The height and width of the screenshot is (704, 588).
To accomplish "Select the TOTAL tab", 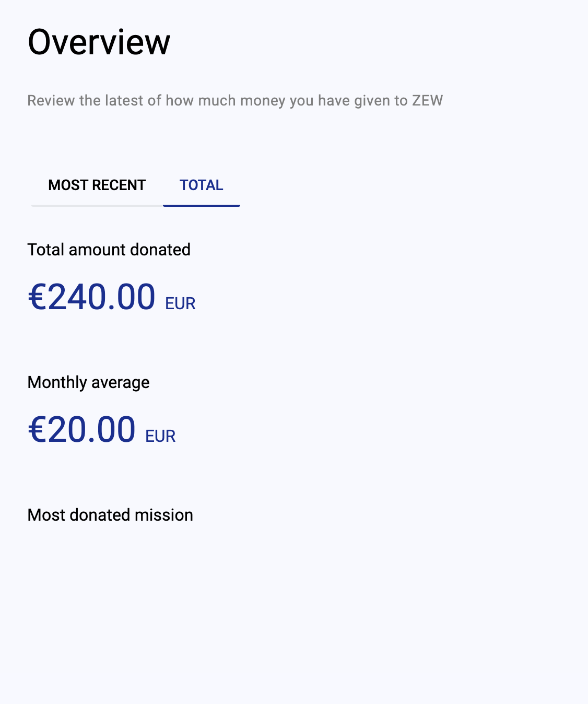I will (202, 185).
